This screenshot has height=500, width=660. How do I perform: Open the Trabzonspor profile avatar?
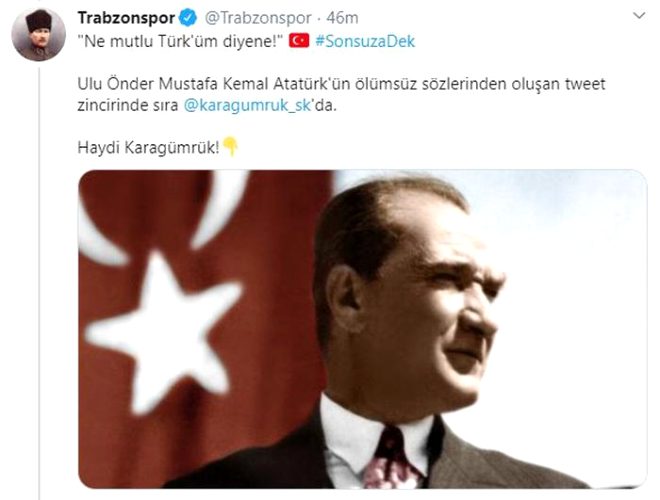[38, 35]
